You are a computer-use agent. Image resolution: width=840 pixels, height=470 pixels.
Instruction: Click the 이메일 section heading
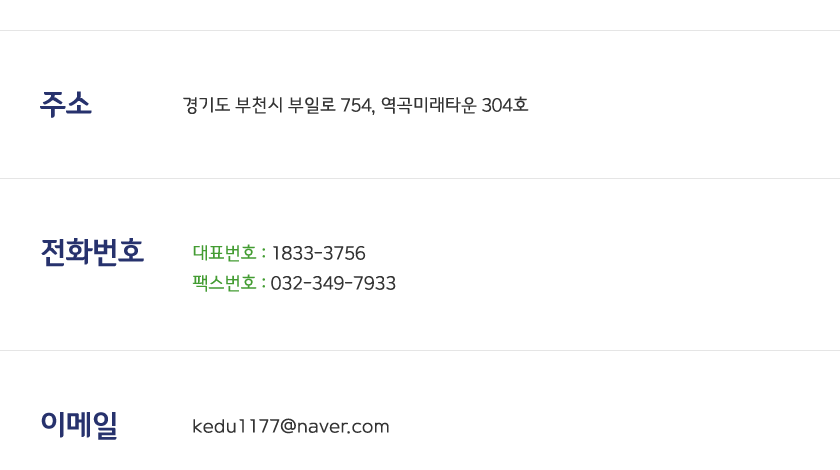[x=79, y=425]
